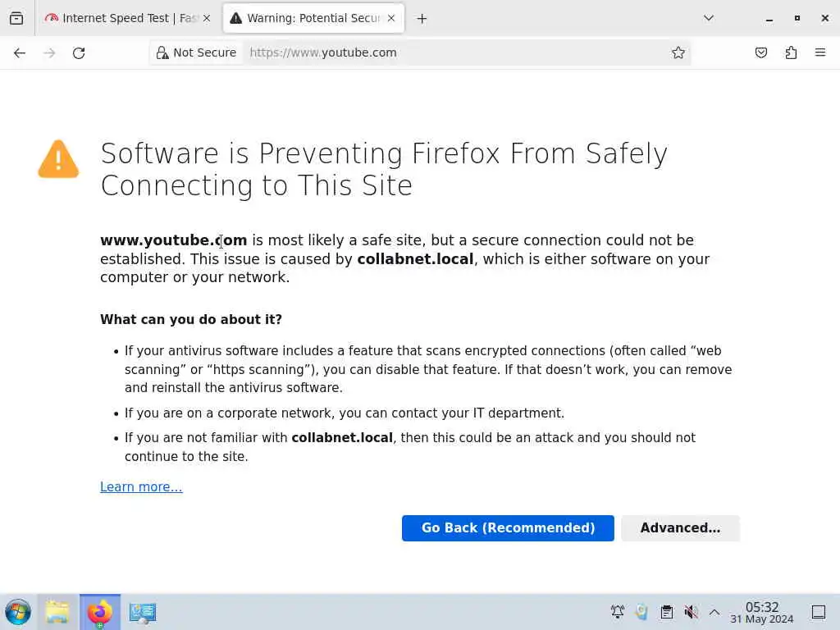This screenshot has height=630, width=840.
Task: Click Go Back (Recommended) button
Action: pyautogui.click(x=508, y=528)
